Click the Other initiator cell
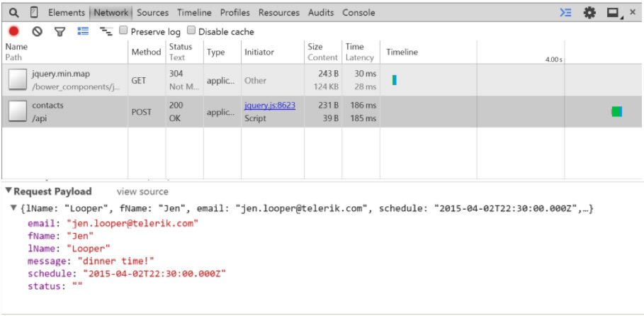 click(x=256, y=81)
